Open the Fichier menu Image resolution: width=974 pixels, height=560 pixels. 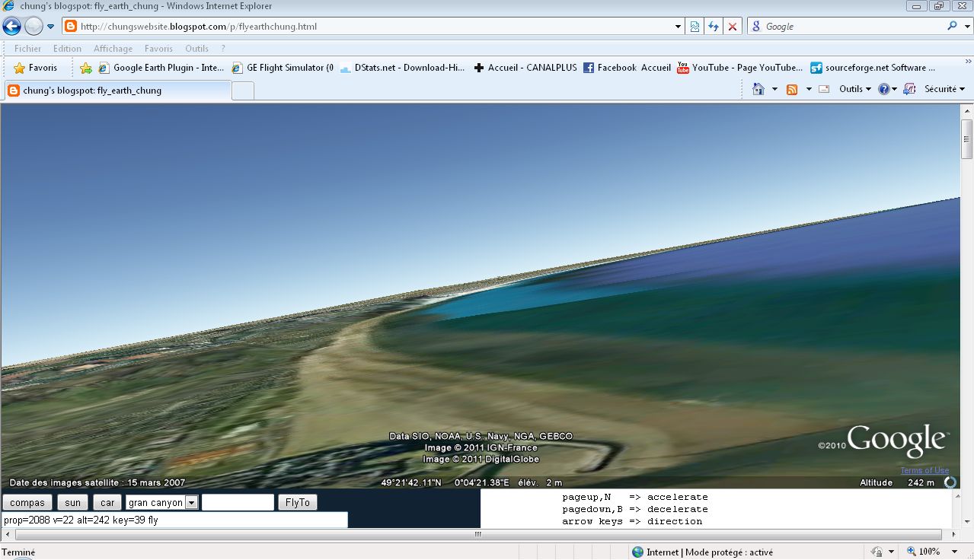[x=28, y=49]
